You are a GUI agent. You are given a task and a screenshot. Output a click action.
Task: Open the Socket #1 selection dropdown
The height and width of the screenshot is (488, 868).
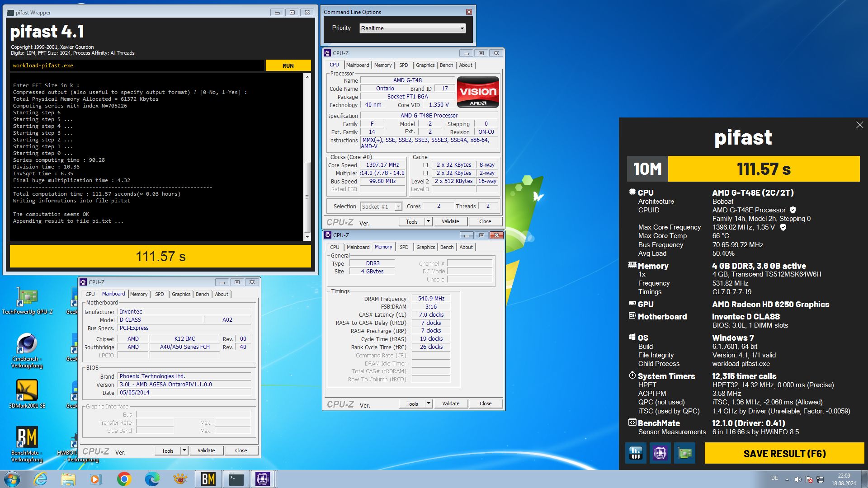381,206
